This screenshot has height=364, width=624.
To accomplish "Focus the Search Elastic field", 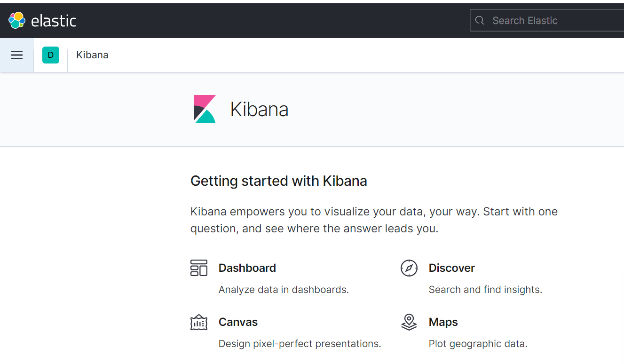I will click(547, 20).
